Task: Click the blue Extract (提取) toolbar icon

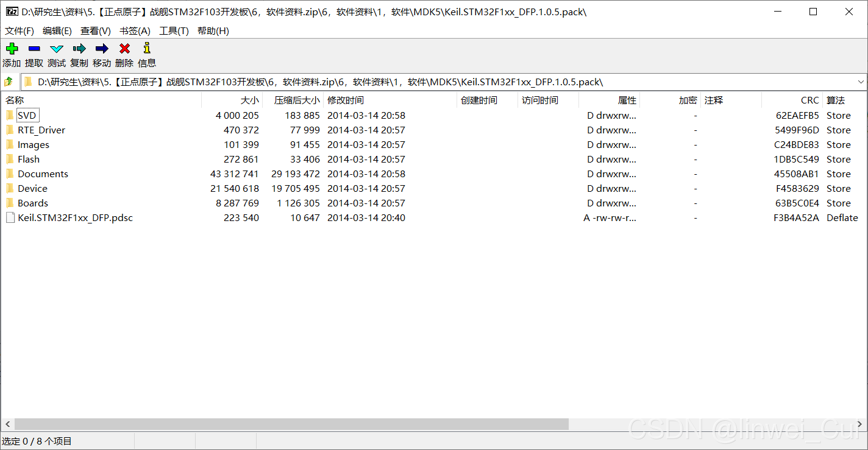Action: coord(34,49)
